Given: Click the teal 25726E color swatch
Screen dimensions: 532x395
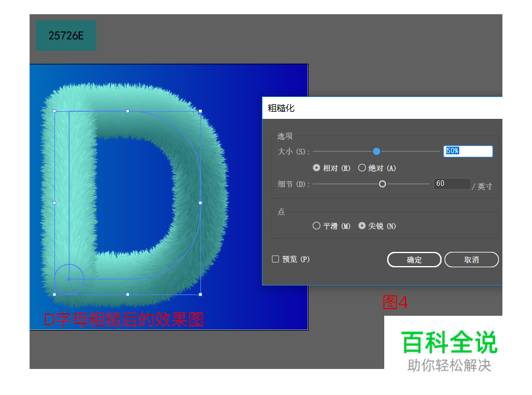Looking at the screenshot, I should pyautogui.click(x=66, y=35).
